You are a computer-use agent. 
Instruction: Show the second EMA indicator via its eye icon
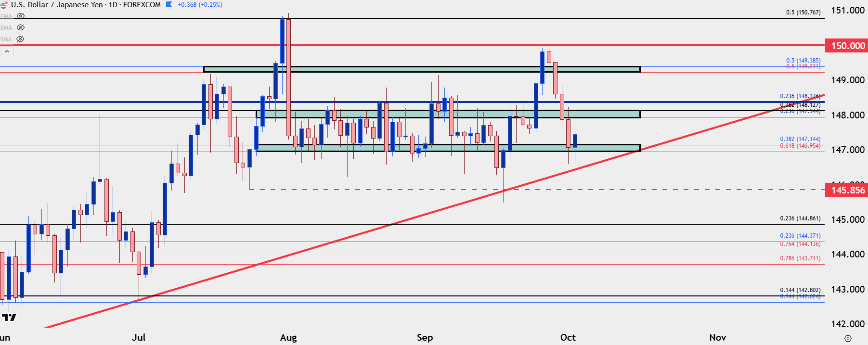coord(21,27)
